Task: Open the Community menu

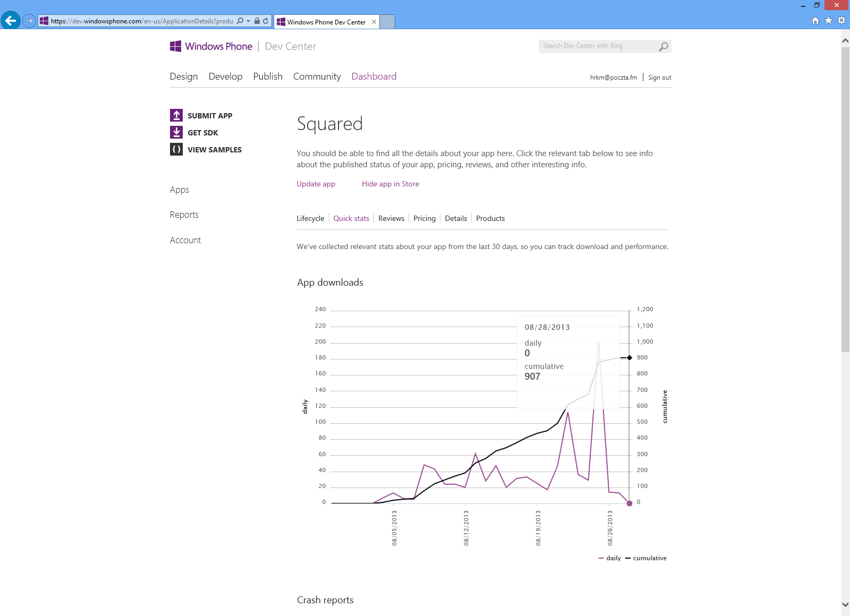Action: pos(317,76)
